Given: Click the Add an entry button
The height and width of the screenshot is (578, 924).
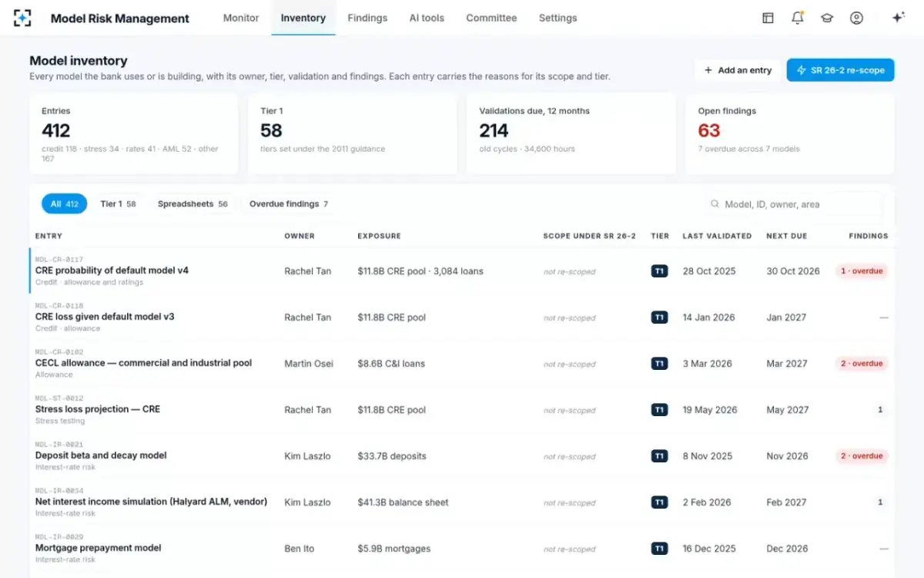Looking at the screenshot, I should coord(738,70).
